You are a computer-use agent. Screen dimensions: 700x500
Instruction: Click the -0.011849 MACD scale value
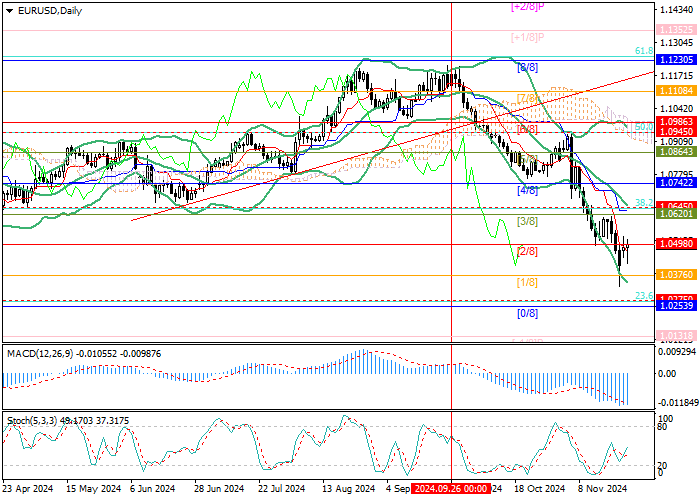pyautogui.click(x=678, y=403)
